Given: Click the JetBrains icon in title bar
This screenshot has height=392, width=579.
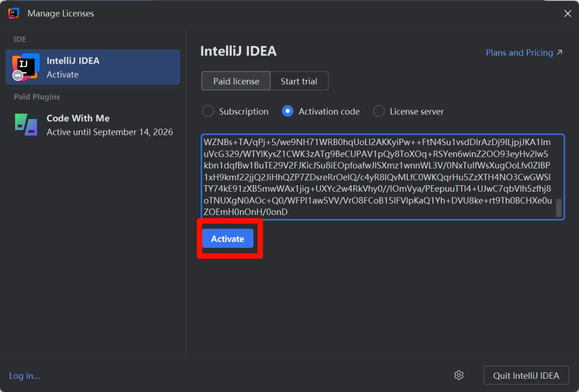Looking at the screenshot, I should coord(14,13).
